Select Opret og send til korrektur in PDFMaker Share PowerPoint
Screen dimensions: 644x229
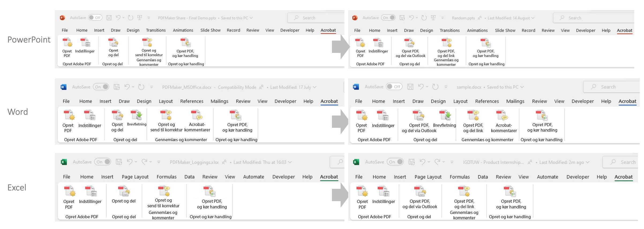tap(149, 47)
